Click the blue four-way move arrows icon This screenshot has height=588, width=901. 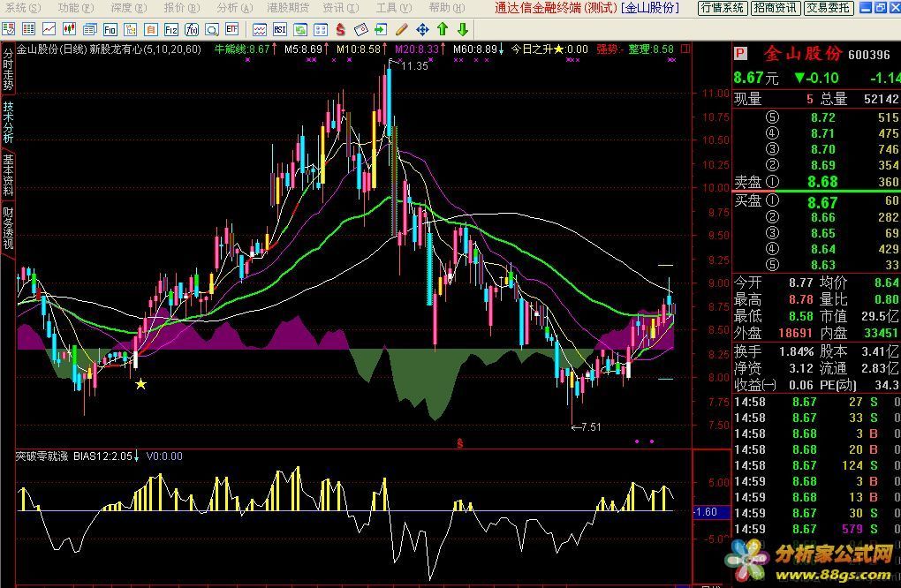422,29
